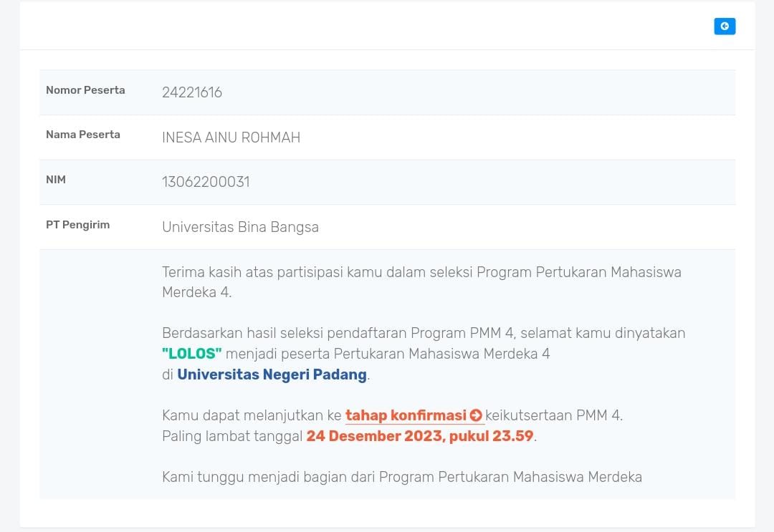Click the green "LOLOS" status text

point(192,354)
